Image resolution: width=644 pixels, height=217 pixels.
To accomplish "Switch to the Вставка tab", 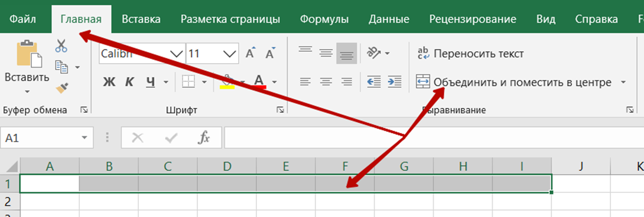I will pyautogui.click(x=141, y=19).
